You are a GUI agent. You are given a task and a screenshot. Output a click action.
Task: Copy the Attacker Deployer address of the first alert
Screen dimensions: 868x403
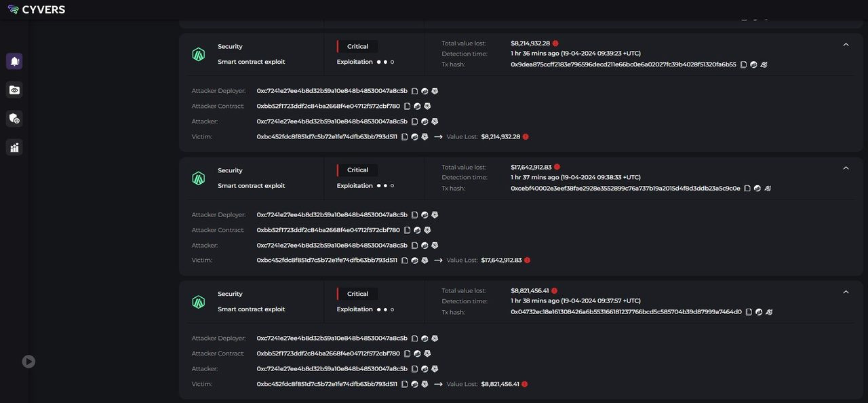(x=414, y=90)
